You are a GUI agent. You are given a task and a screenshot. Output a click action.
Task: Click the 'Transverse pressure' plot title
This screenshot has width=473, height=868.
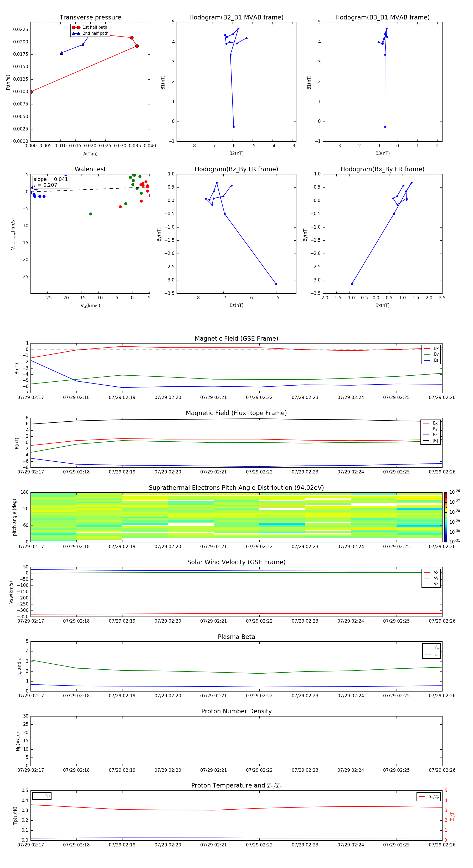pyautogui.click(x=90, y=18)
